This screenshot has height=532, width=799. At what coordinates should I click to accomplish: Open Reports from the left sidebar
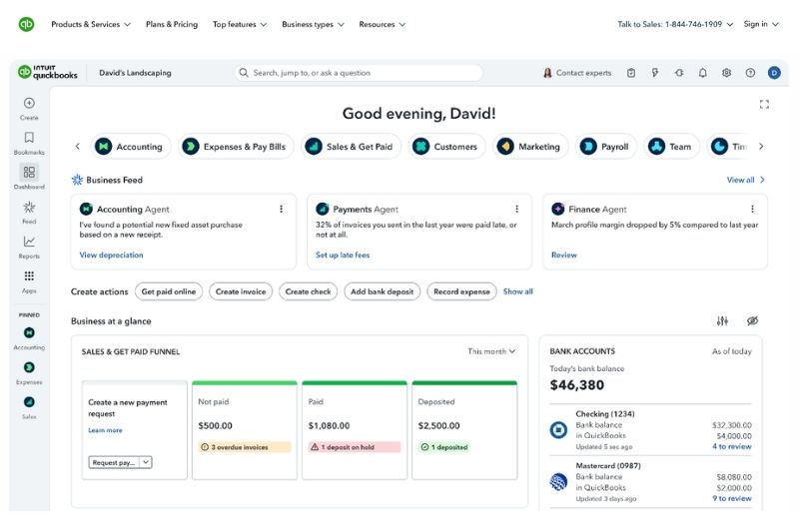(29, 247)
